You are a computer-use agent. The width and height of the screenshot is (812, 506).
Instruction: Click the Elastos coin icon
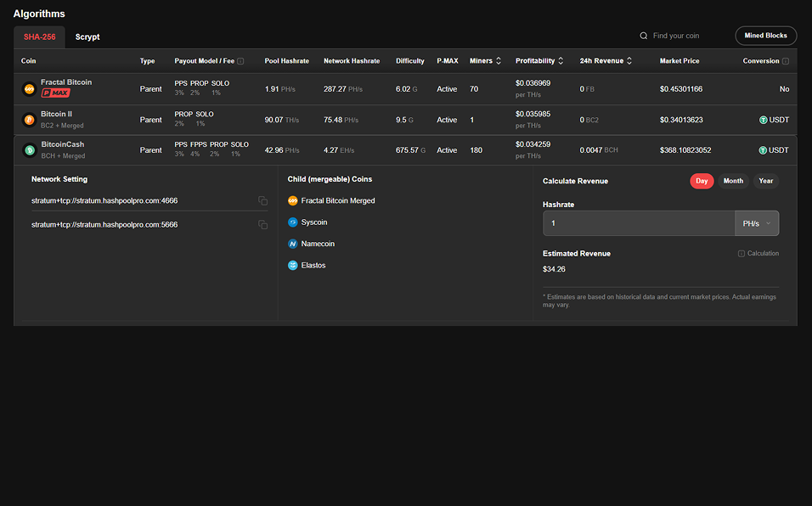292,266
